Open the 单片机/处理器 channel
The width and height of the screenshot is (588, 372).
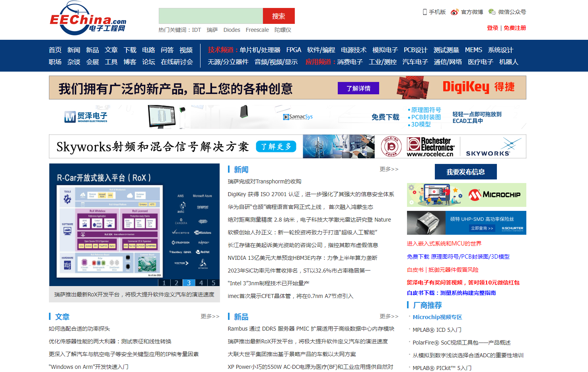260,50
